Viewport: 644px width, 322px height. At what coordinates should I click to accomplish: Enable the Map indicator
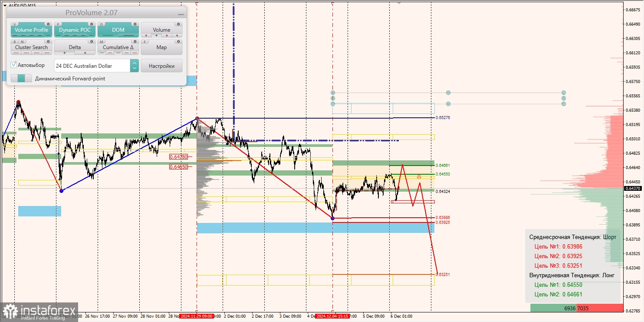click(x=161, y=47)
